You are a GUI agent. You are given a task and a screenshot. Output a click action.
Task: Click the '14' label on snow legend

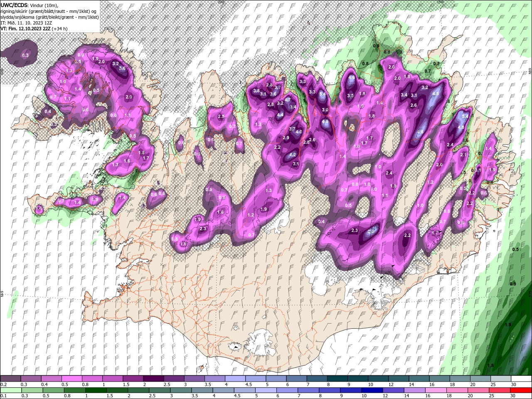tap(411, 384)
